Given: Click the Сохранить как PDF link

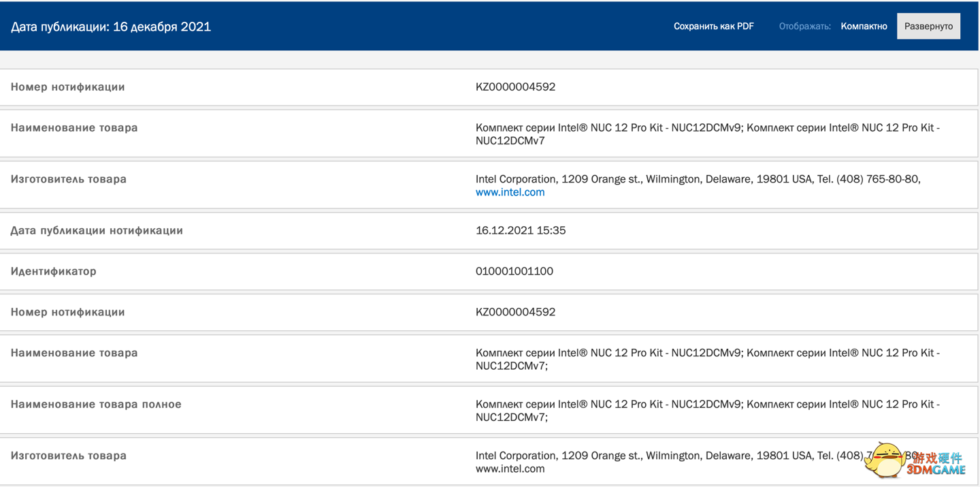Looking at the screenshot, I should pyautogui.click(x=713, y=27).
